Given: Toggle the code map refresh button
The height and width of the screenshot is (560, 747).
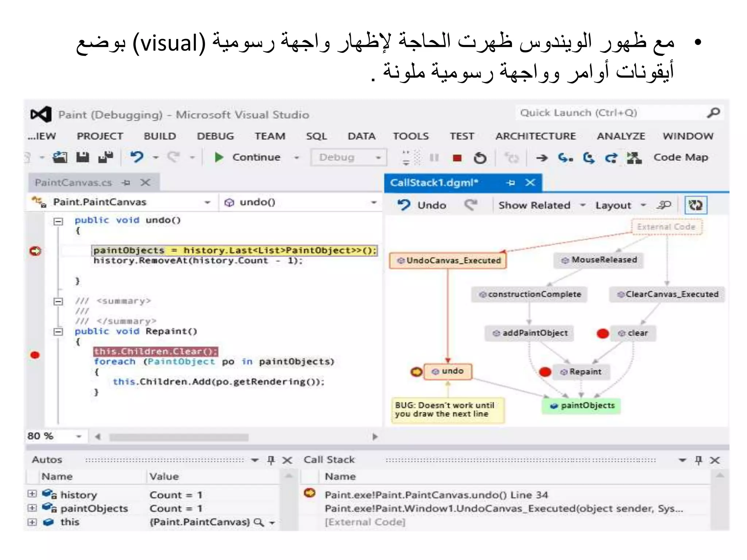Looking at the screenshot, I should click(695, 205).
